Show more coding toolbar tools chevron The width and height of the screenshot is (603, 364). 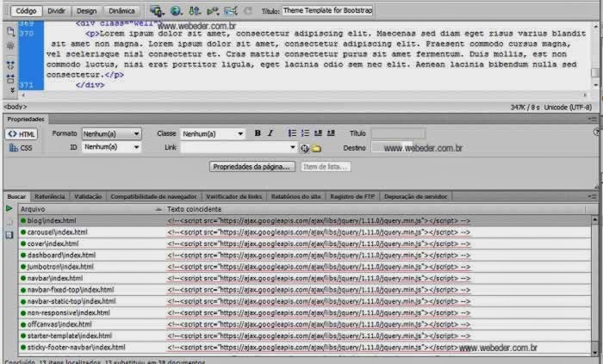point(12,90)
